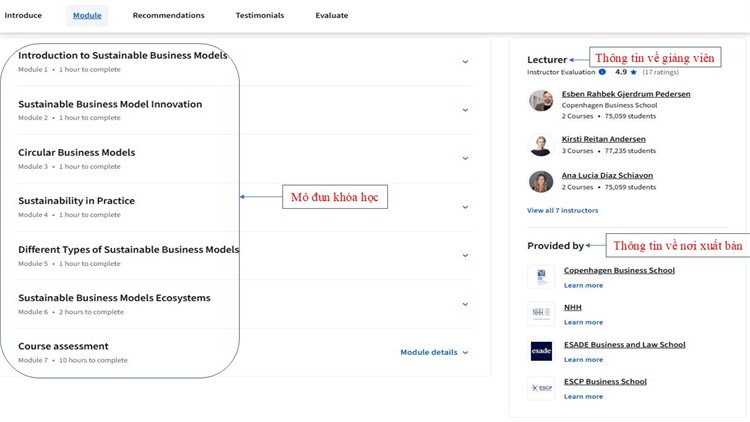Expand Introduction to Sustainable Business Models module
The height and width of the screenshot is (422, 750).
[465, 62]
